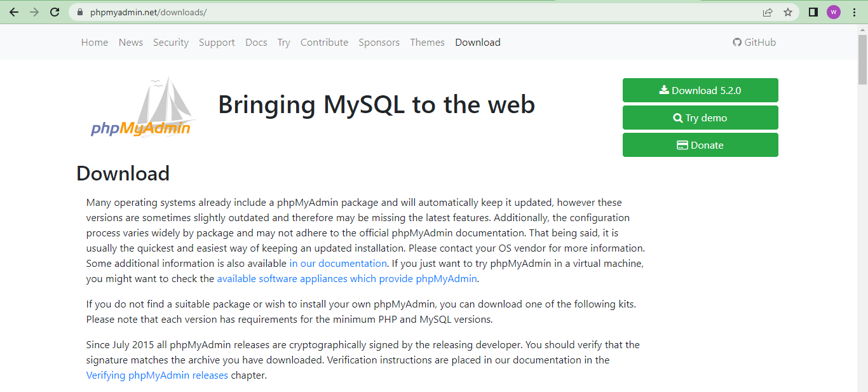Open the Try nav item
868x392 pixels.
point(284,43)
